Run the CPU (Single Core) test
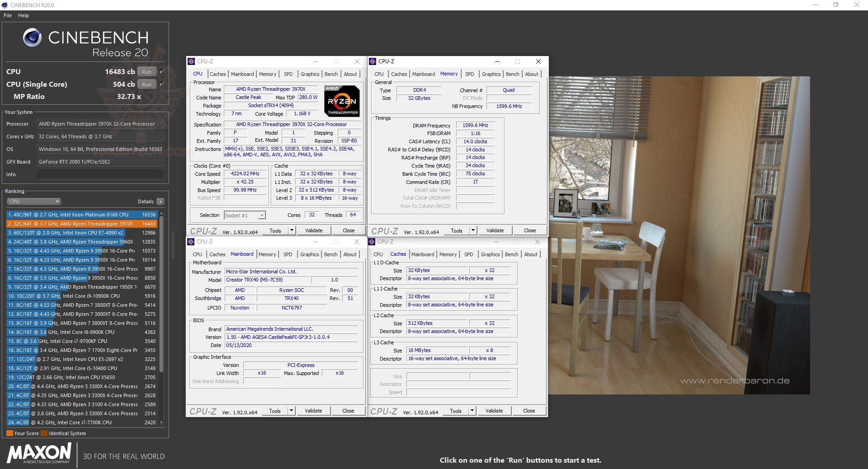868x469 pixels. coord(146,84)
